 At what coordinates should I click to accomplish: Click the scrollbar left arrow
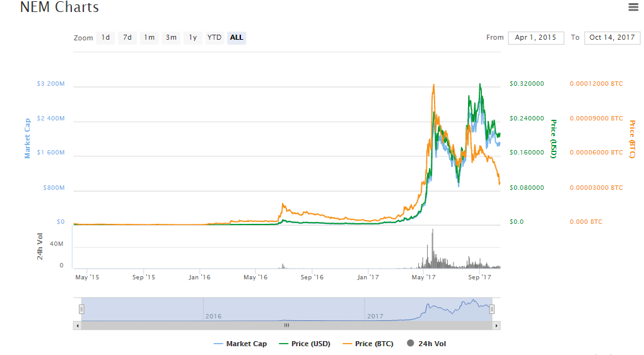(78, 325)
